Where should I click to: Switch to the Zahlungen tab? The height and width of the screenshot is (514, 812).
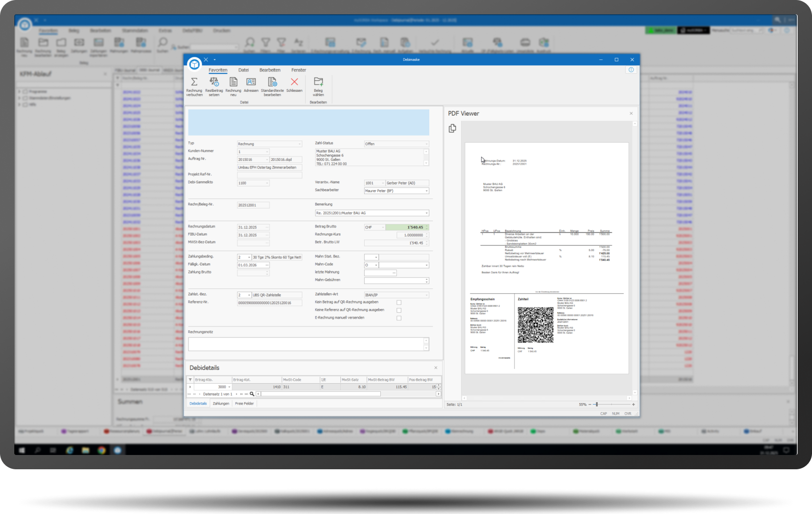tap(221, 404)
